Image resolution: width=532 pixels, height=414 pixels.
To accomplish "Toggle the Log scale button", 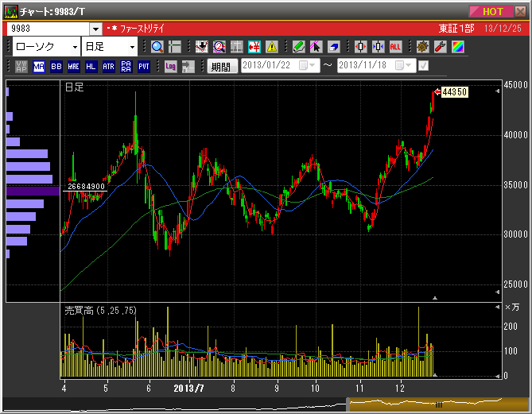I will [170, 67].
